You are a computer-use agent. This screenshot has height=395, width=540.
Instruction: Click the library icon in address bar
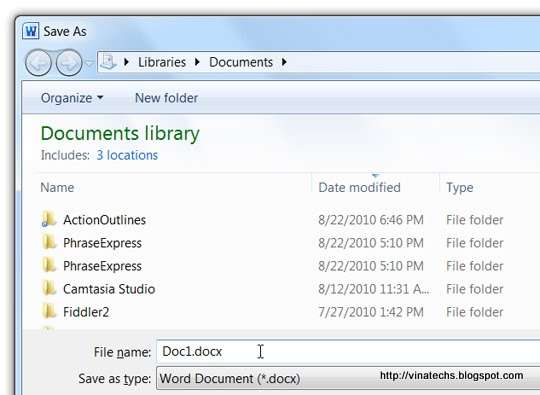tap(108, 62)
